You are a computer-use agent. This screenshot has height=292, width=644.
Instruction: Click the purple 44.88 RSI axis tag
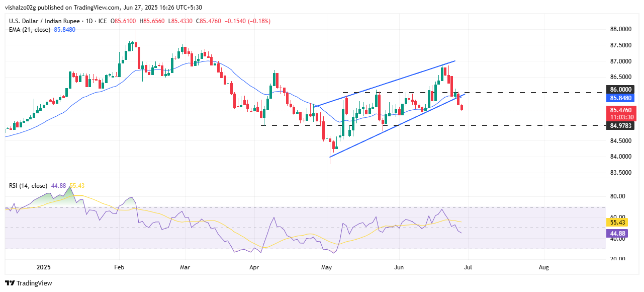pyautogui.click(x=617, y=234)
